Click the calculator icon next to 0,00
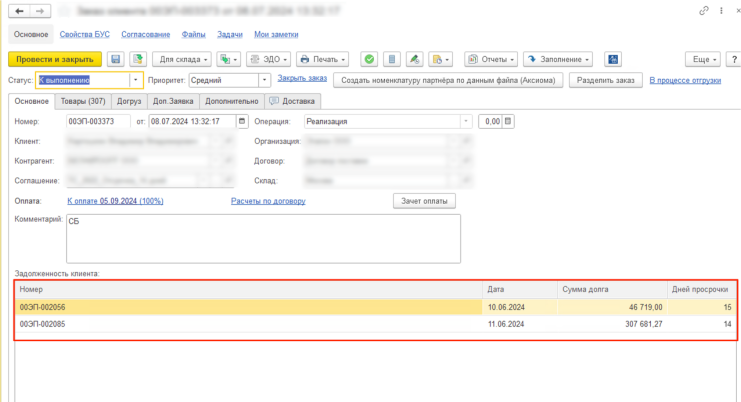This screenshot has height=402, width=741. coord(508,121)
